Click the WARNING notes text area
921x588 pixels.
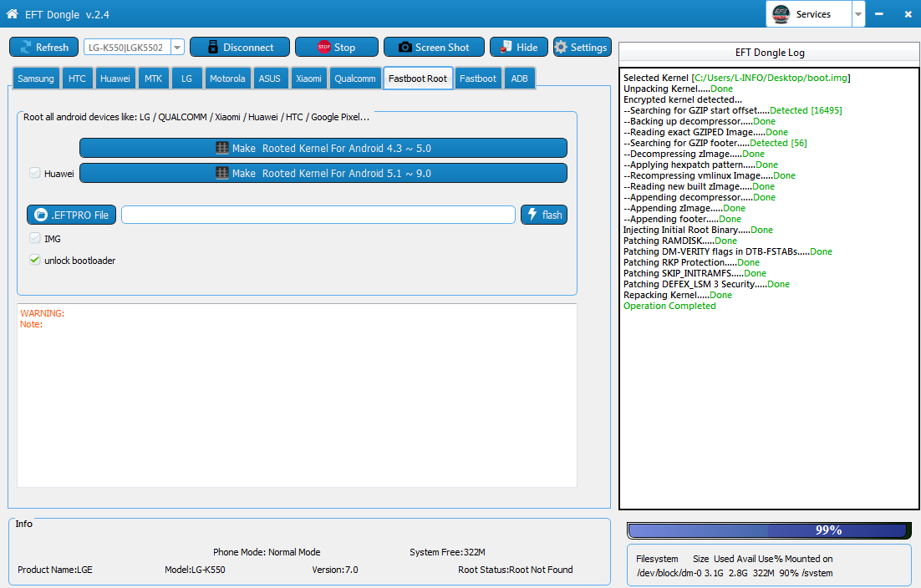pos(298,396)
